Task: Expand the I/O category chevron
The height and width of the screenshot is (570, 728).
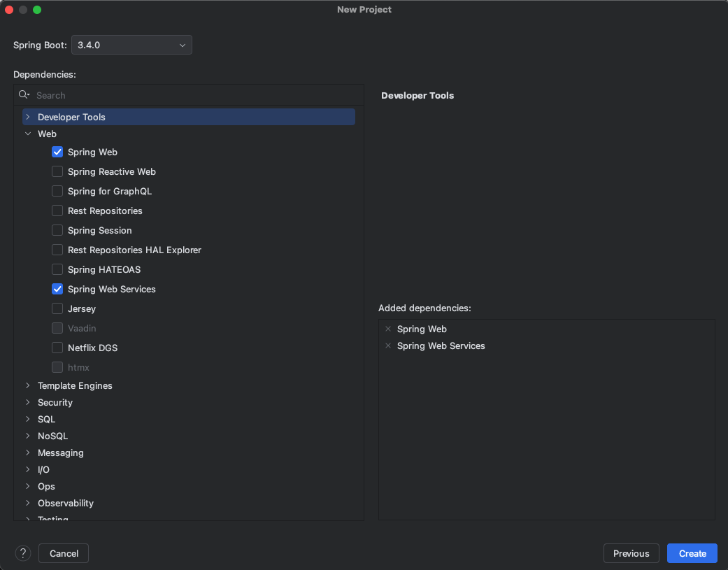Action: coord(28,469)
